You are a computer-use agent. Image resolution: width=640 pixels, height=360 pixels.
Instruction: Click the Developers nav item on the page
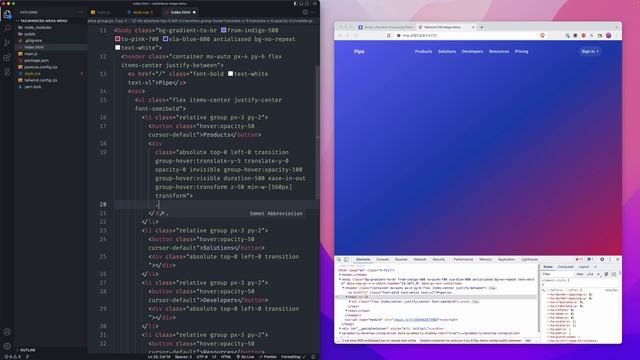[472, 51]
